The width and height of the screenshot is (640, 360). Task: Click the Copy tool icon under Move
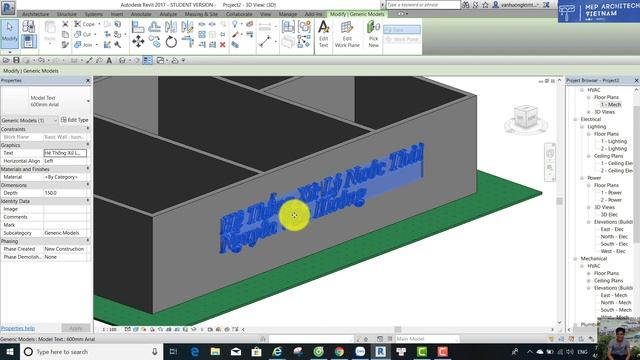[154, 42]
